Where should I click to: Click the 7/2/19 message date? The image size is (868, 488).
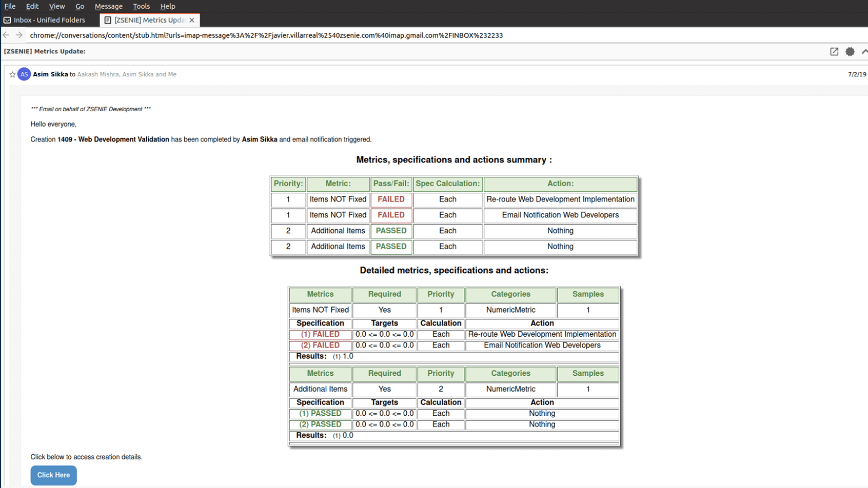857,74
